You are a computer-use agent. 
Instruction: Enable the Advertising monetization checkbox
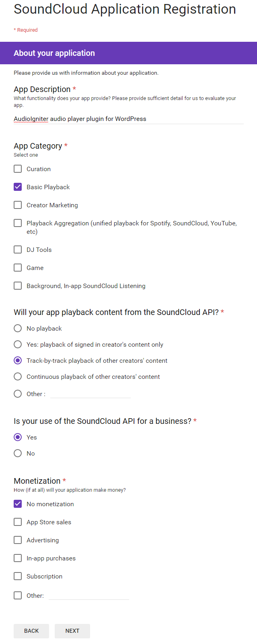pos(18,540)
